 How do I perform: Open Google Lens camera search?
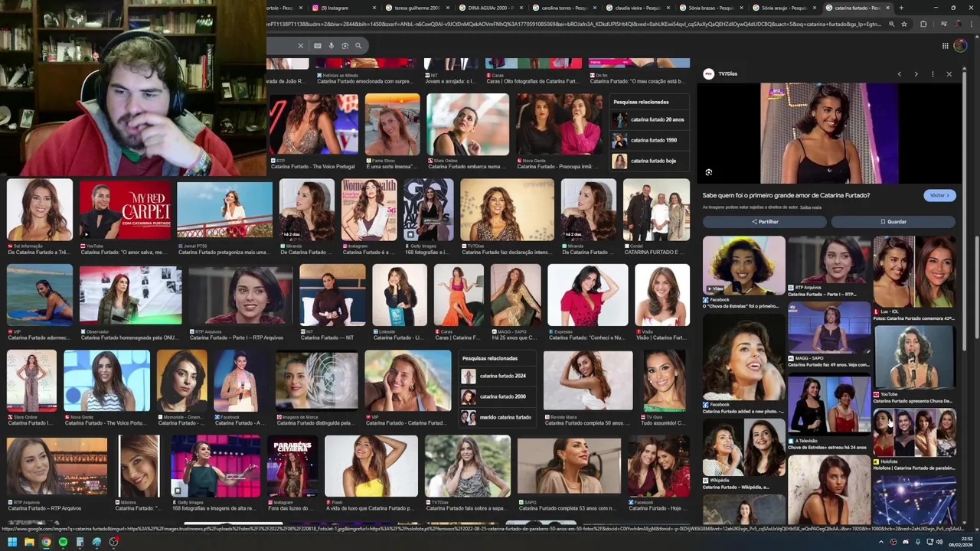(345, 46)
